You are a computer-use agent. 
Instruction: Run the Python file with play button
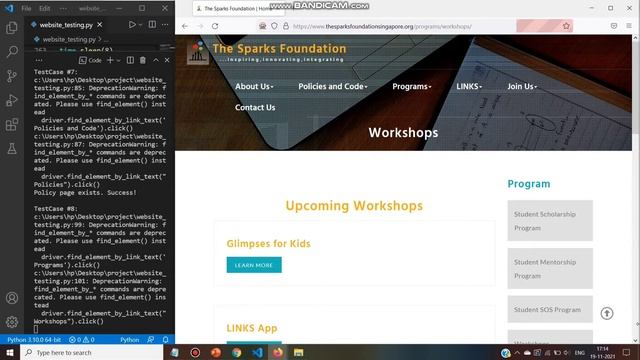(x=132, y=25)
